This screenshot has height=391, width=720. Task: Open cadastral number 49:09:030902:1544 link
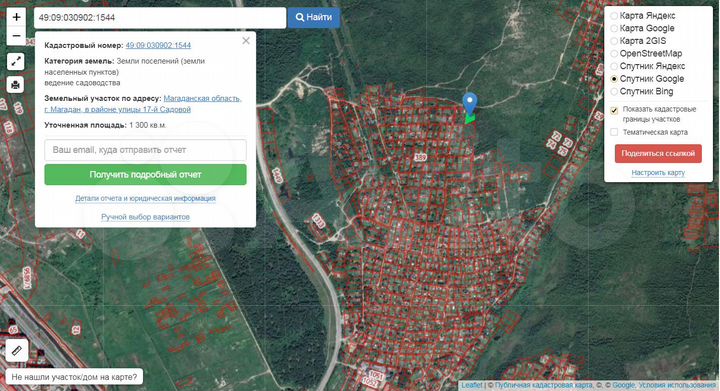158,45
